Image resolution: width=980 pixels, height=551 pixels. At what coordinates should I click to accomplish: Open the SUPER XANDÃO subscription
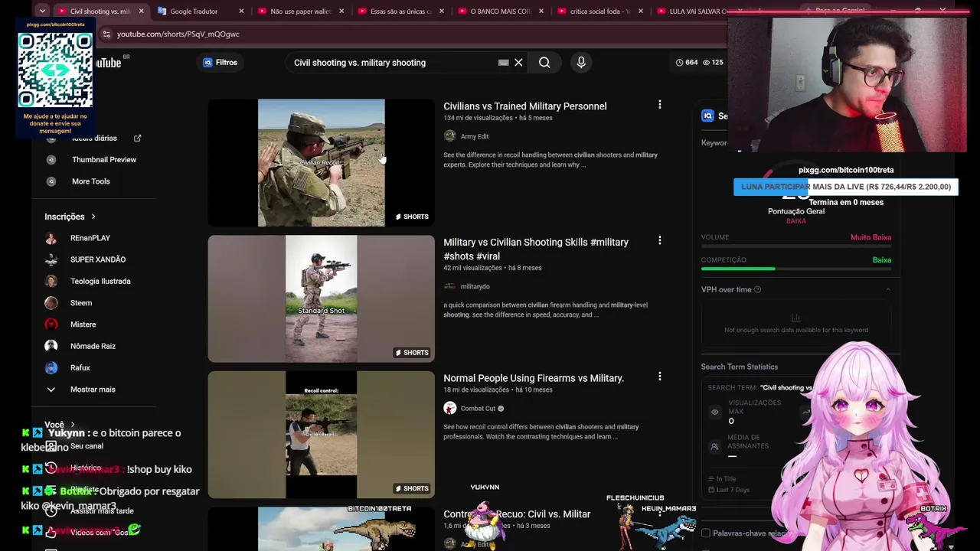pyautogui.click(x=98, y=259)
